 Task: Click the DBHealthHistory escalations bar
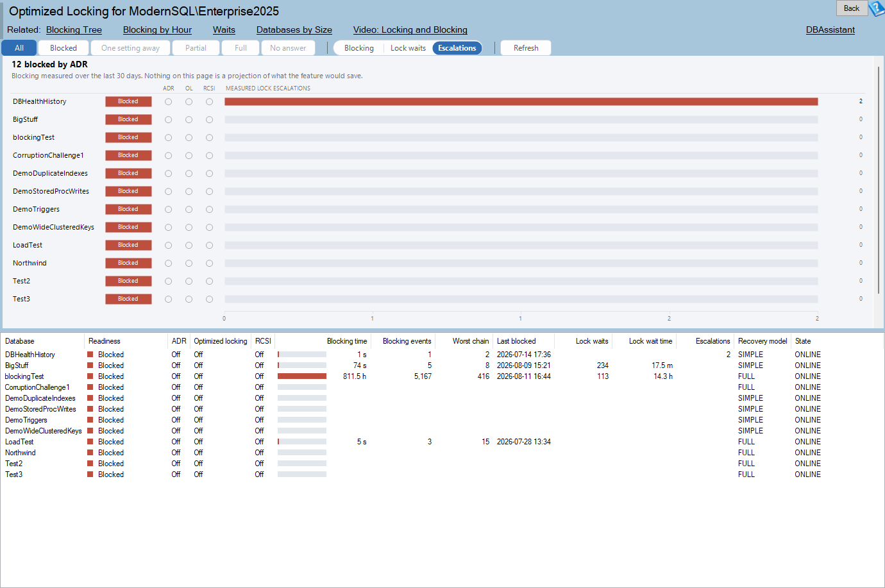click(x=521, y=101)
